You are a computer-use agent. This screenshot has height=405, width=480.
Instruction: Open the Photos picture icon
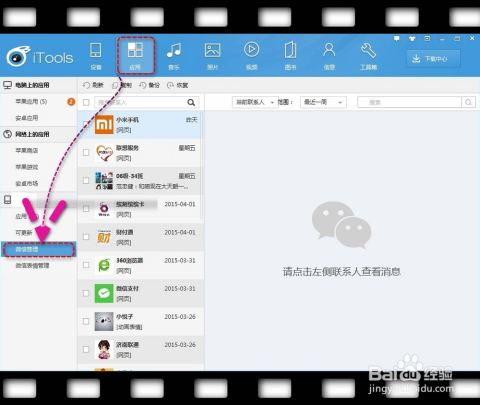click(x=212, y=50)
